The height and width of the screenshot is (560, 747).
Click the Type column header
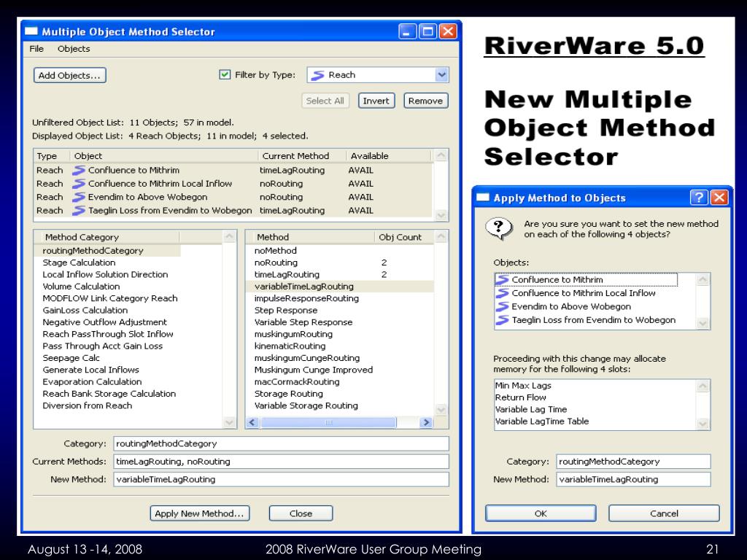(x=52, y=156)
